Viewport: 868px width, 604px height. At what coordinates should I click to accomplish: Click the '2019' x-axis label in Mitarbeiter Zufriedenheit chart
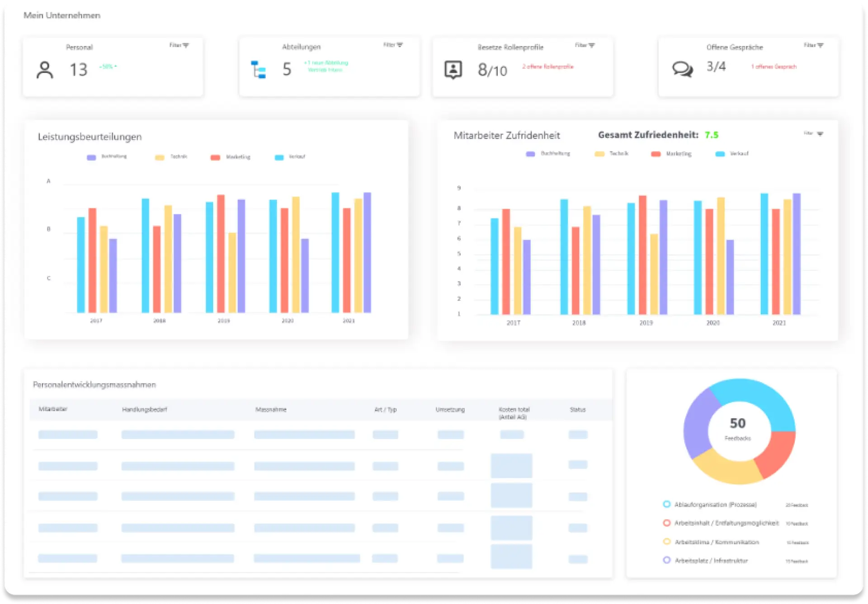click(646, 323)
